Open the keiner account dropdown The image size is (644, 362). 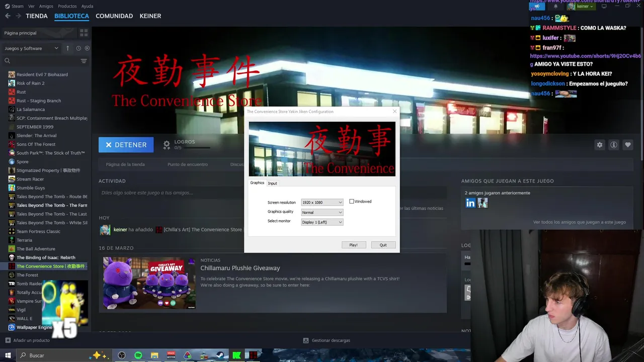pyautogui.click(x=581, y=7)
